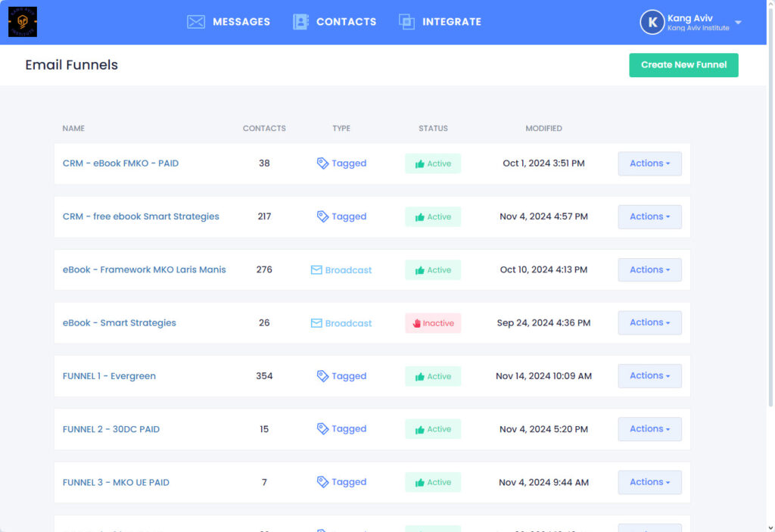Viewport: 775px width, 532px height.
Task: Expand the Kang Aviv account dropdown arrow
Action: tap(738, 23)
